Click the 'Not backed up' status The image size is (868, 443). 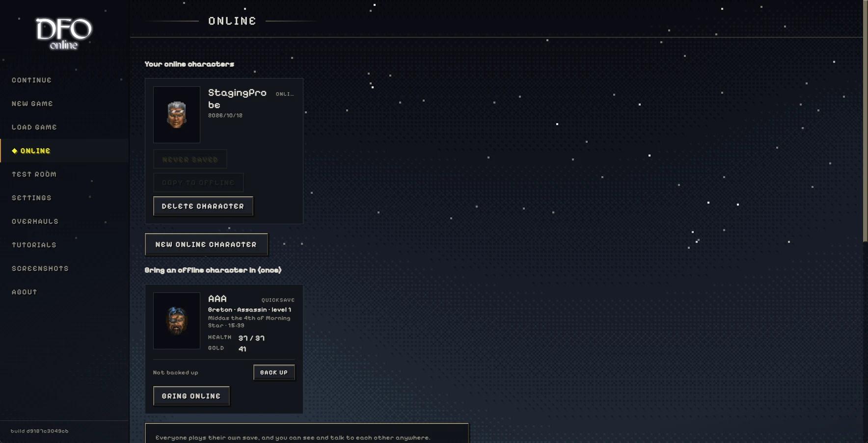pyautogui.click(x=176, y=372)
